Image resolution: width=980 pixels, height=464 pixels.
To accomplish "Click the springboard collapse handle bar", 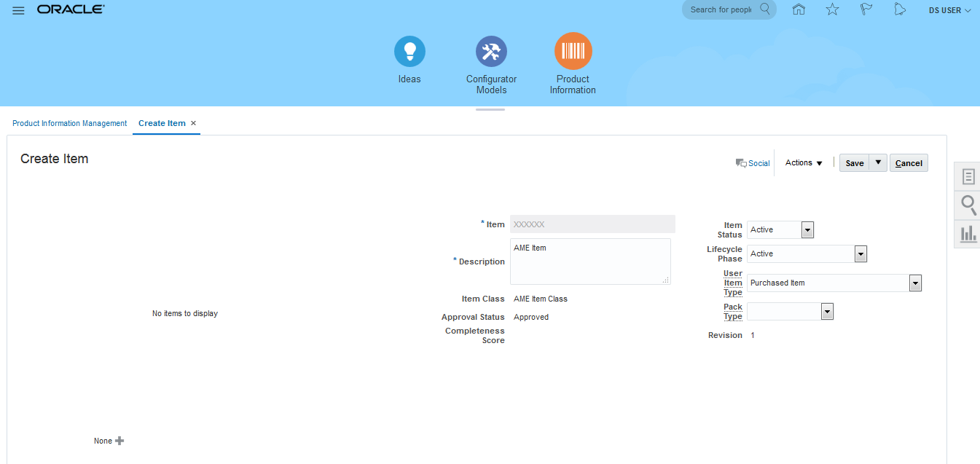I will [490, 110].
